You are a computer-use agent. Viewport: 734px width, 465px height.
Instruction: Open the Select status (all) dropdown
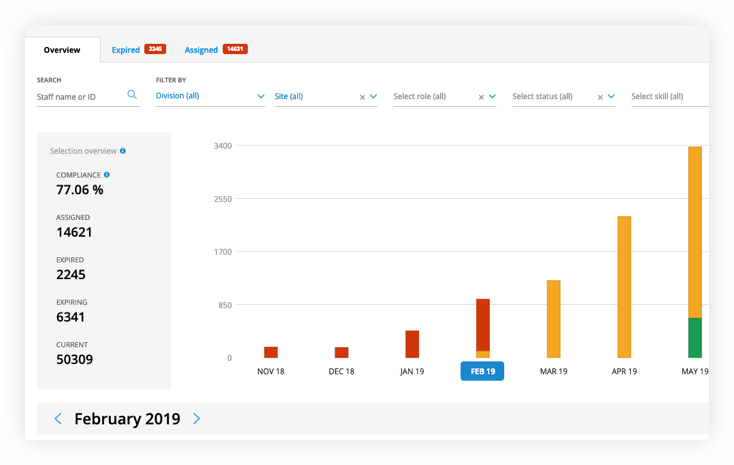tap(611, 97)
